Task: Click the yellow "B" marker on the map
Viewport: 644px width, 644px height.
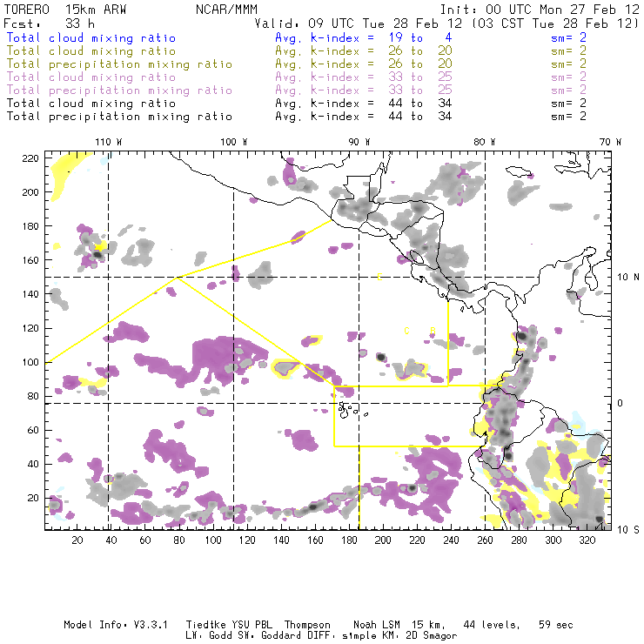Action: [433, 331]
